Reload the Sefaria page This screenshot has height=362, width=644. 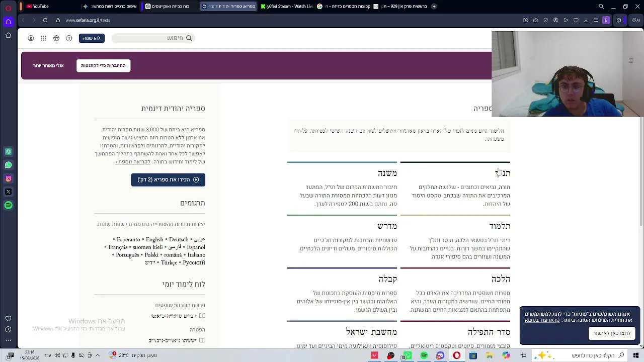click(x=45, y=20)
